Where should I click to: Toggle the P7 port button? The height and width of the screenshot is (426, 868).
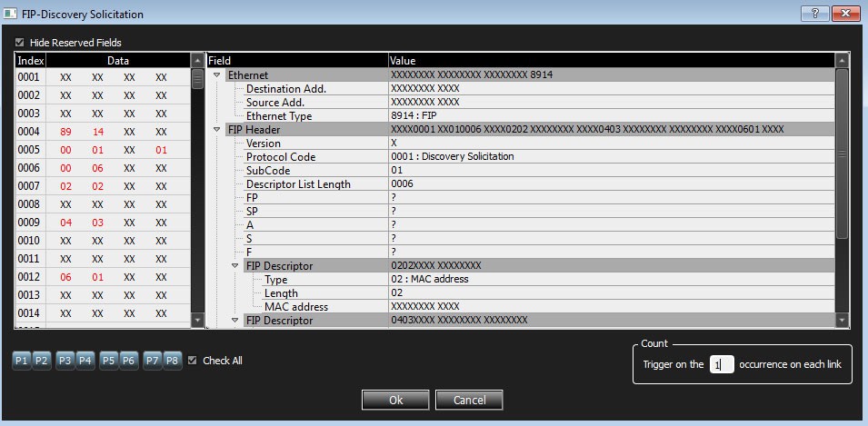coord(152,361)
